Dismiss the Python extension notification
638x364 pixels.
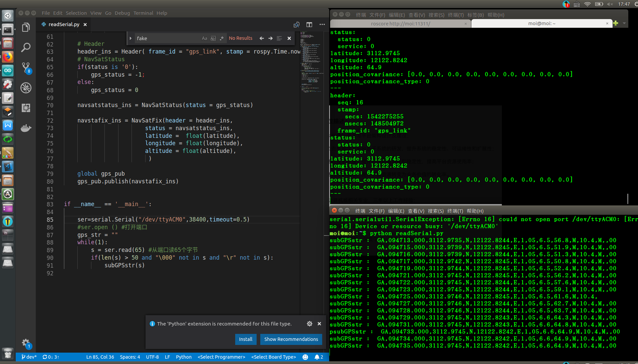pyautogui.click(x=319, y=324)
